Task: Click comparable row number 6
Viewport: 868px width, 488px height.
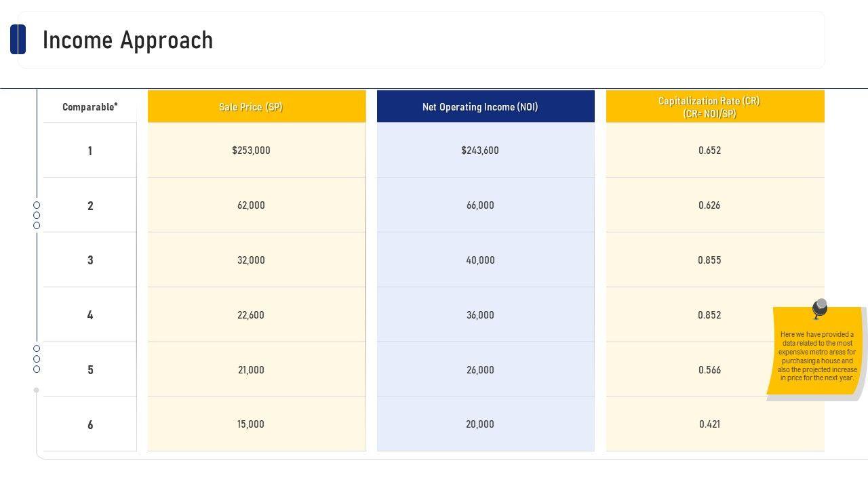Action: [90, 425]
